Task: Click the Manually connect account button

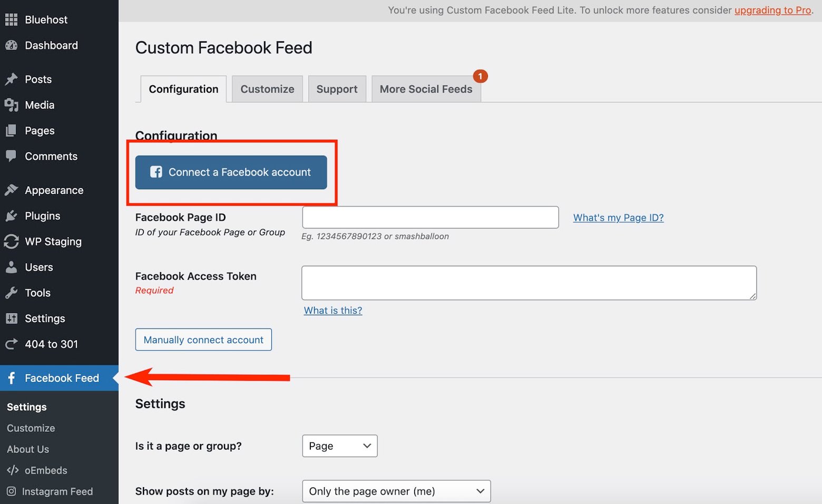Action: coord(203,339)
